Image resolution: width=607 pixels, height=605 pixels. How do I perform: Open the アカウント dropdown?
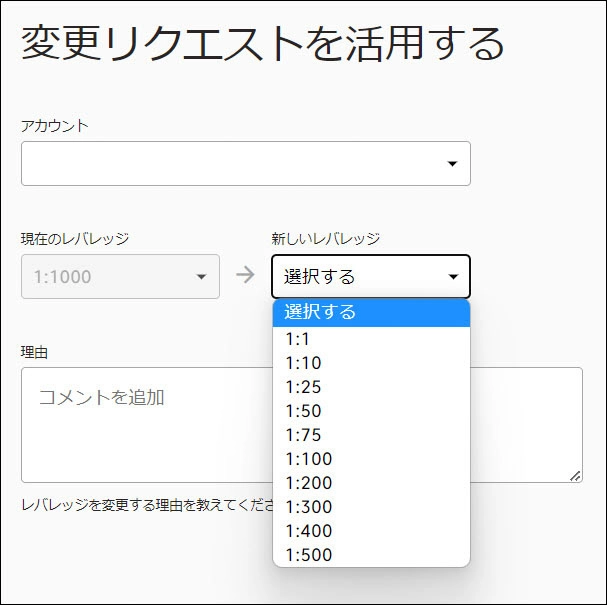point(245,163)
